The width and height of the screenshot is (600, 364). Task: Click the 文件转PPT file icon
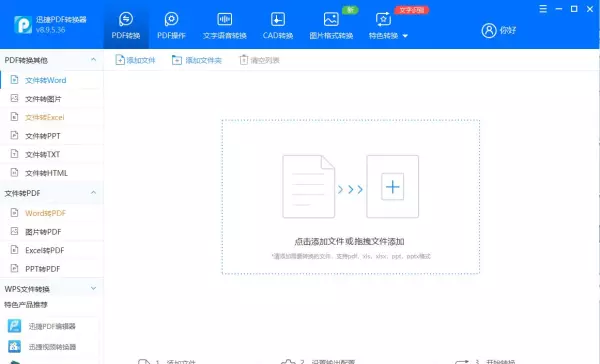(14, 135)
